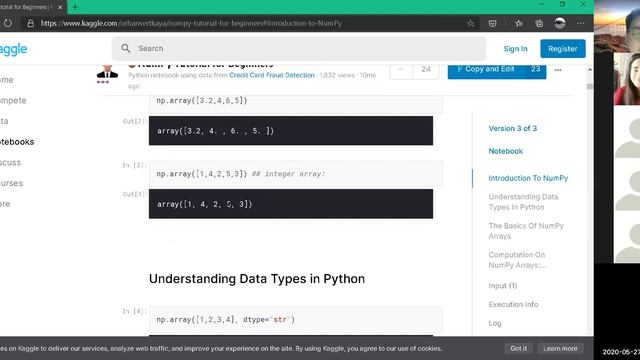Click the search magnifier icon
Screen dimensions: 640x360
click(x=126, y=49)
